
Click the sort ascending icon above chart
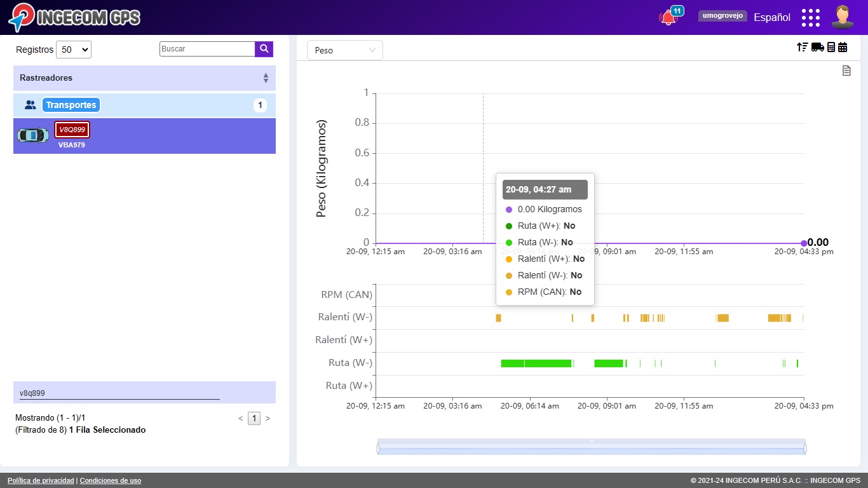[x=803, y=47]
